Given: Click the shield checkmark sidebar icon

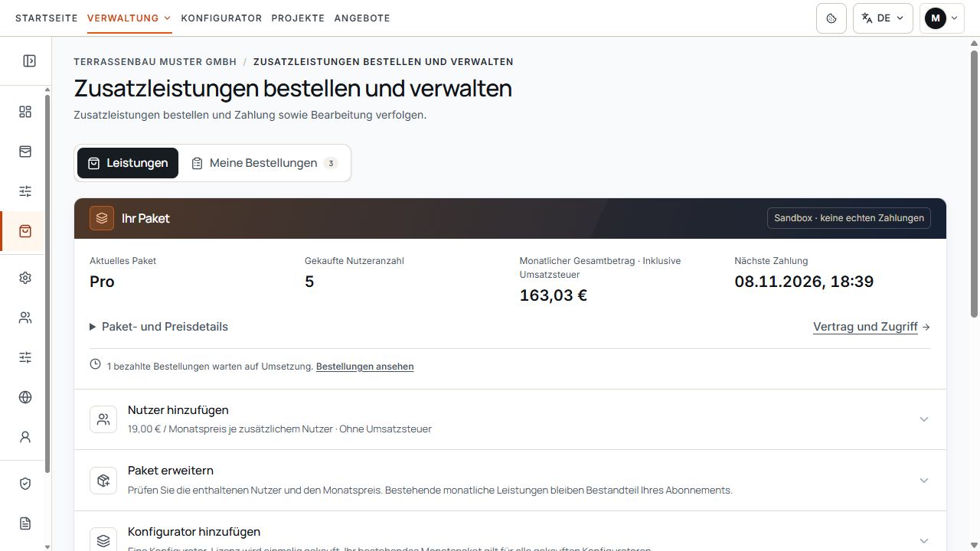Looking at the screenshot, I should 25,484.
